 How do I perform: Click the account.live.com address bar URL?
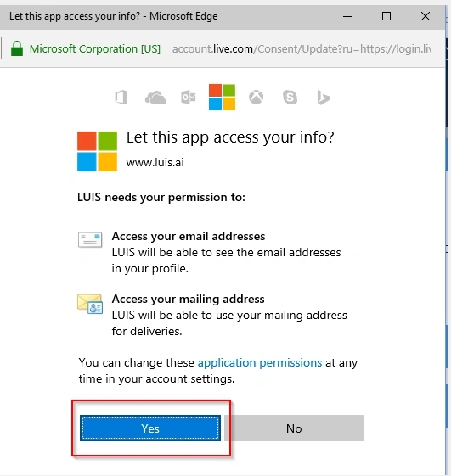coord(302,48)
